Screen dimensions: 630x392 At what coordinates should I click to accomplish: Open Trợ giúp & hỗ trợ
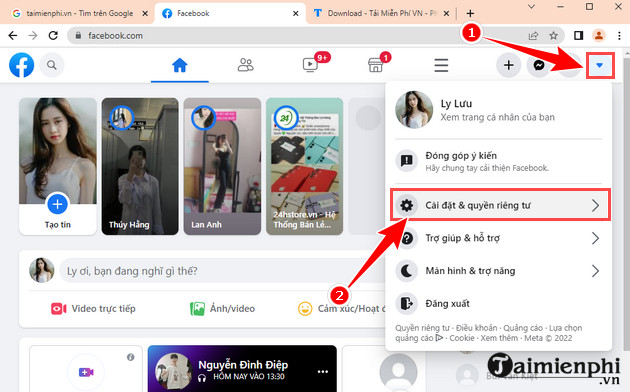tap(498, 238)
